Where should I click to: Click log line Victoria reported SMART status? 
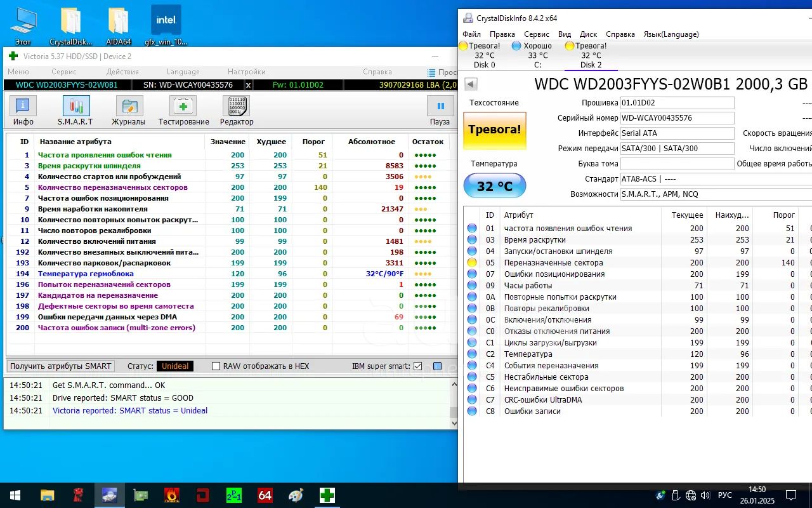click(x=130, y=411)
